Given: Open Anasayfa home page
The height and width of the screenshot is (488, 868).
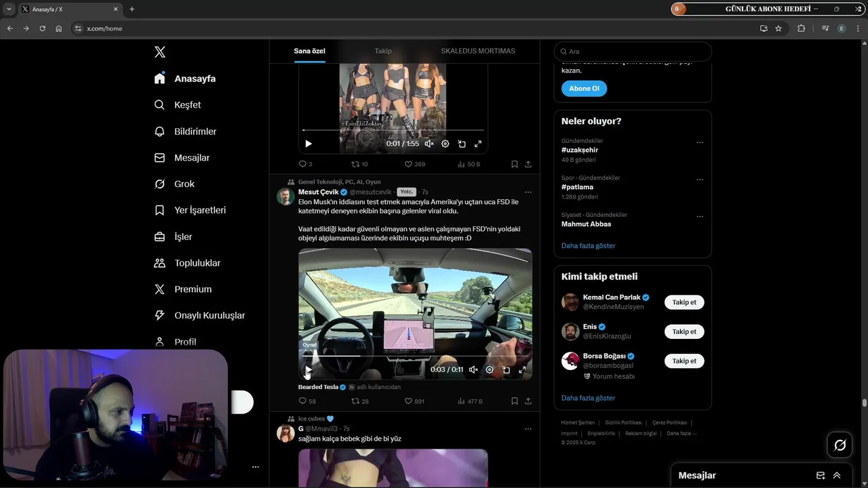Looking at the screenshot, I should click(x=185, y=79).
